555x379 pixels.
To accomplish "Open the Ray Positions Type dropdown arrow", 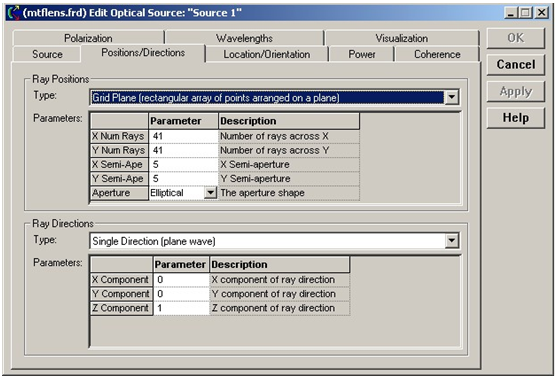I will point(452,97).
